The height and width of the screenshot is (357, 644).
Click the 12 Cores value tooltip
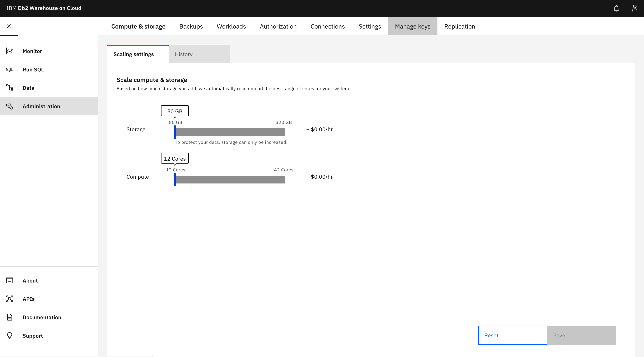click(175, 159)
